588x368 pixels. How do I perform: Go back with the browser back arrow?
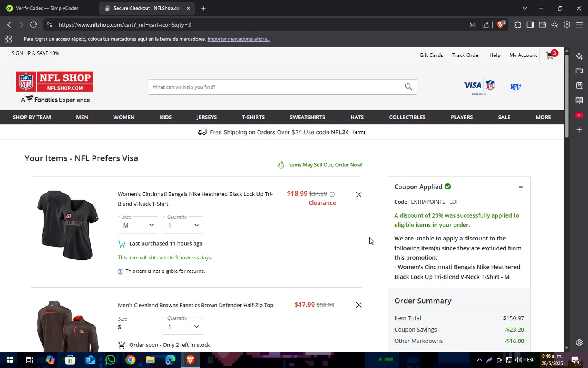point(9,25)
